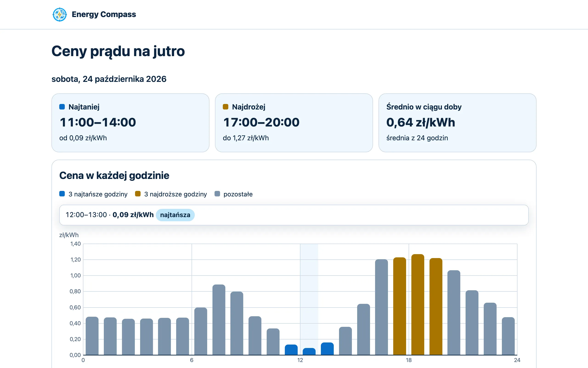Click the 'zł/kWh' axis unit label
The image size is (588, 368).
coord(69,235)
